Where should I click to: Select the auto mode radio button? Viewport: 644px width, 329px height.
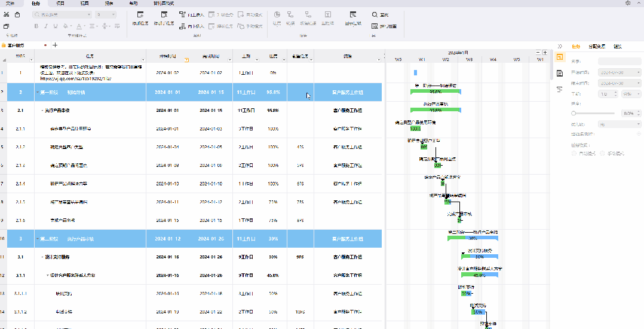574,153
